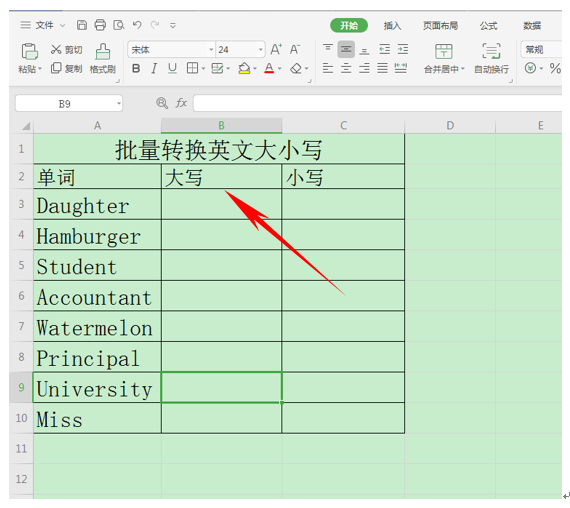This screenshot has width=570, height=508.
Task: Click in the formula bar input
Action: pos(378,103)
